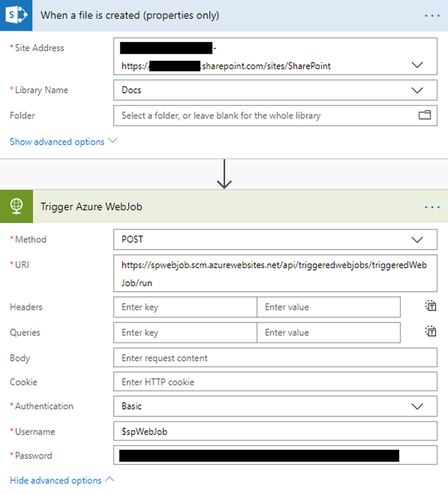Open ellipsis menu for Trigger Azure WebJob
This screenshot has height=494, width=448.
(432, 207)
